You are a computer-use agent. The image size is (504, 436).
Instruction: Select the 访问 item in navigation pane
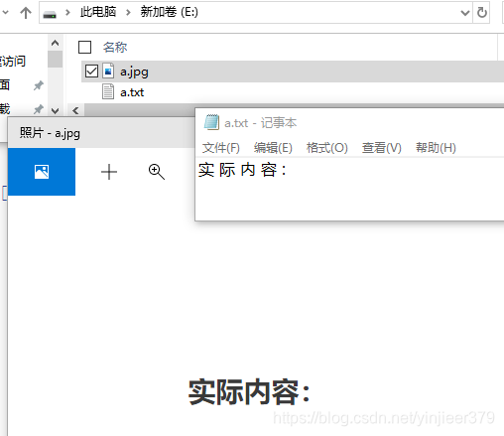click(x=13, y=62)
